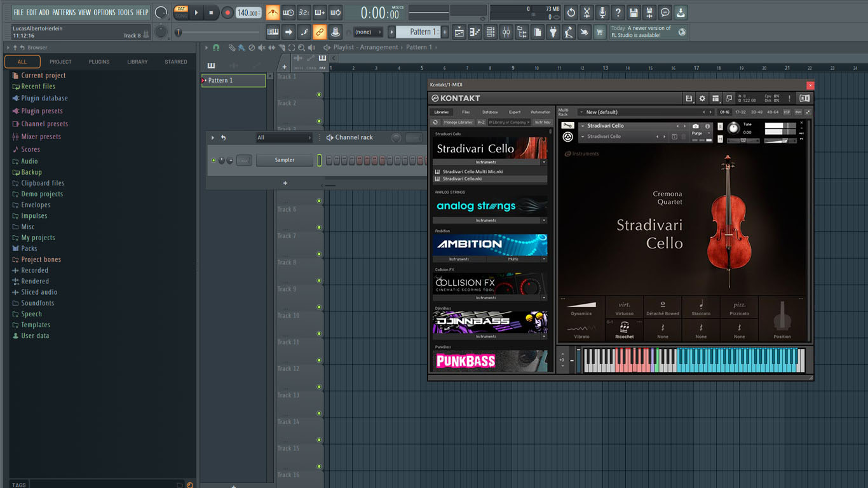Screen dimensions: 868x488
Task: Click the undo history icon
Action: pyautogui.click(x=571, y=13)
